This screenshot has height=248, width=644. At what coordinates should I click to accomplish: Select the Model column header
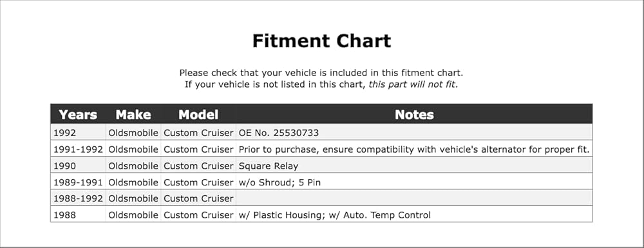coord(198,115)
